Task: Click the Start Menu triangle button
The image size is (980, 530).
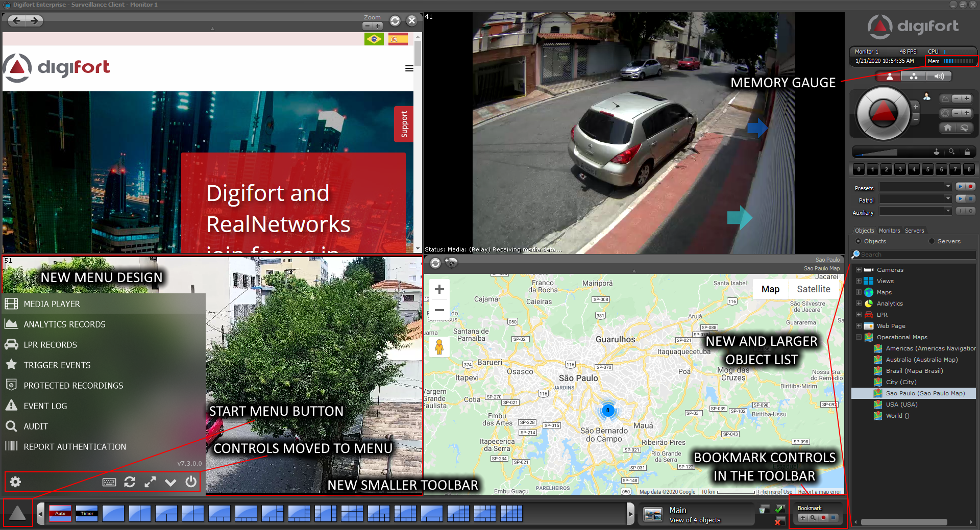Action: coord(17,513)
